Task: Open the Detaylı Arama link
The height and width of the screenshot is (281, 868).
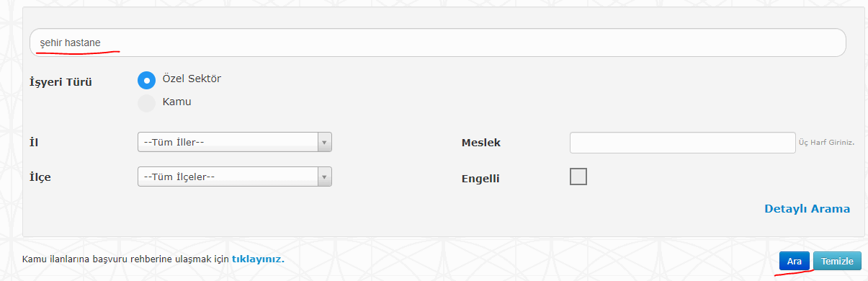Action: (x=807, y=209)
